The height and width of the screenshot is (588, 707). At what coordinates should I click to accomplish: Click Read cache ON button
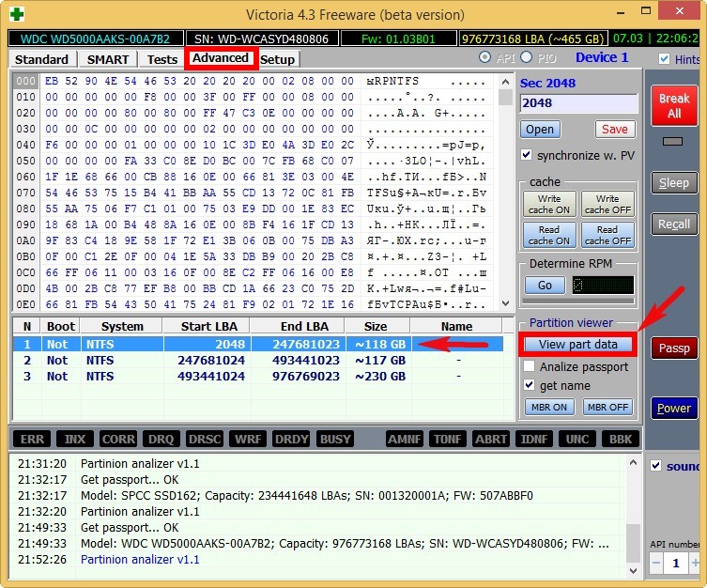(549, 236)
